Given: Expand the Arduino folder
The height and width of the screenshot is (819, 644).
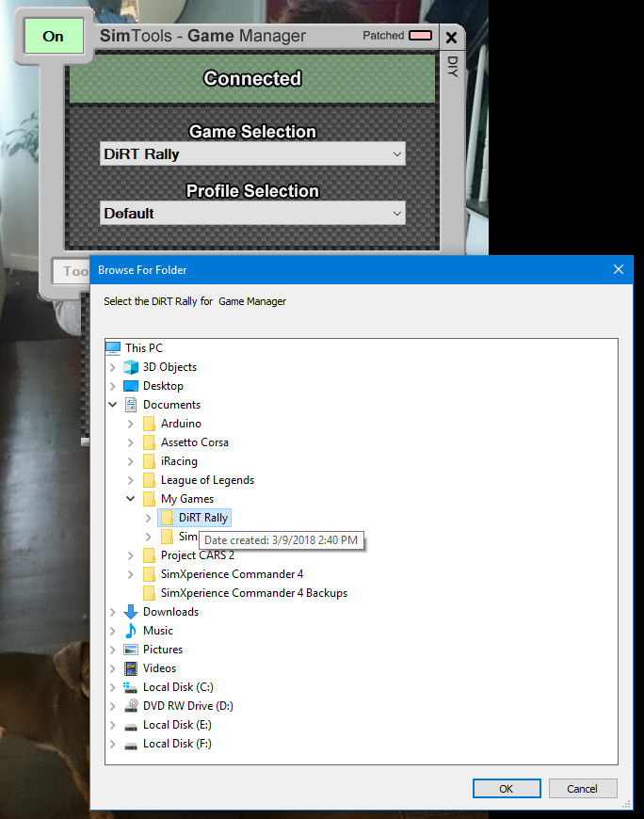Looking at the screenshot, I should coord(131,424).
